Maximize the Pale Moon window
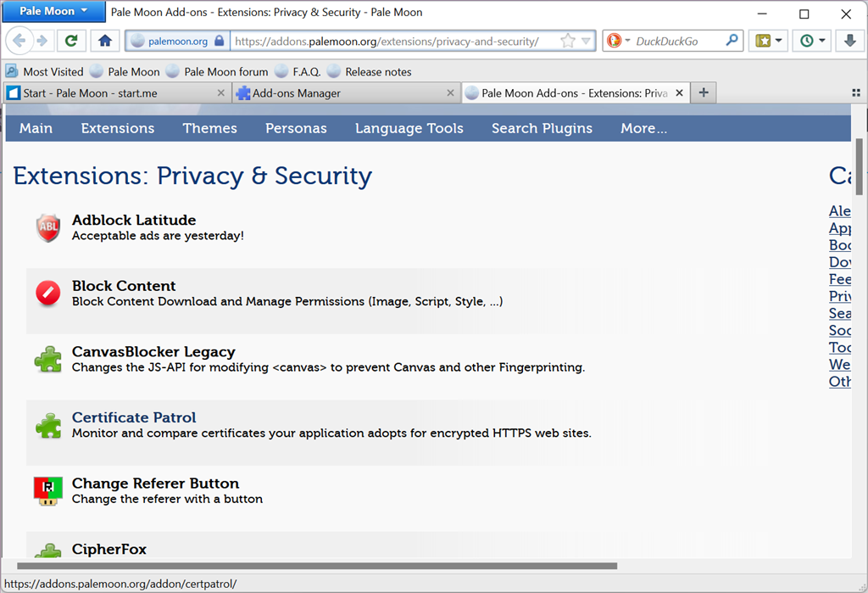868x593 pixels. (x=804, y=14)
